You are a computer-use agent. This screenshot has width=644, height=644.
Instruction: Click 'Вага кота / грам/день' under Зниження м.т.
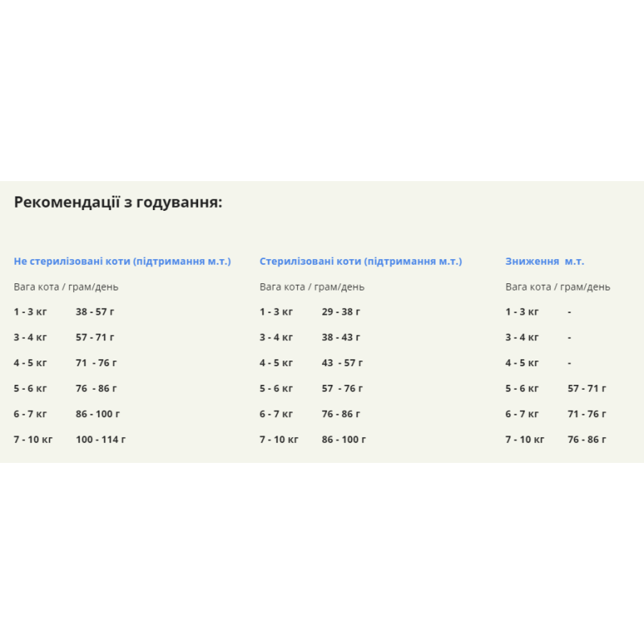click(558, 287)
